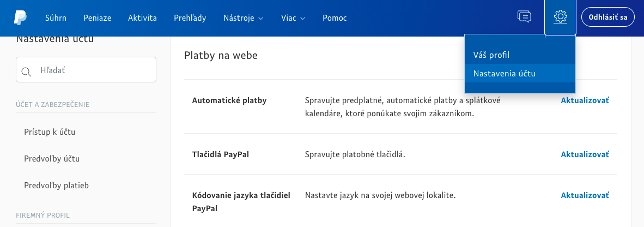644x227 pixels.
Task: Expand the Nástroje dropdown menu
Action: 243,18
